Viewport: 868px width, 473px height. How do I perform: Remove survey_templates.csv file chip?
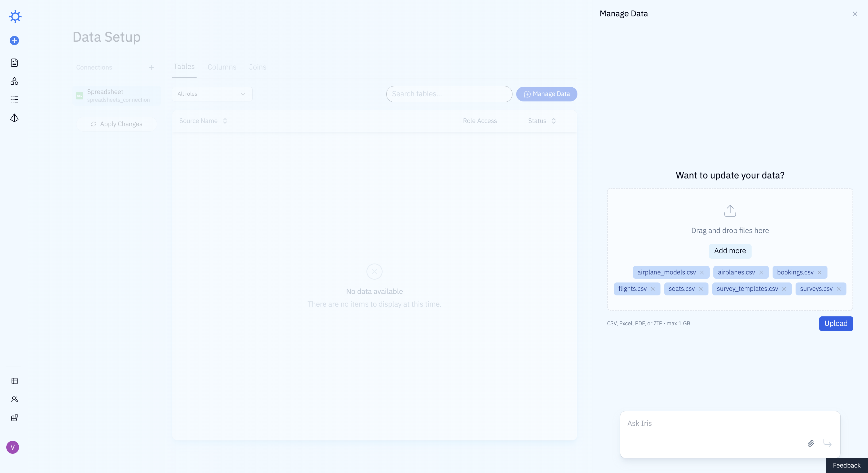784,289
